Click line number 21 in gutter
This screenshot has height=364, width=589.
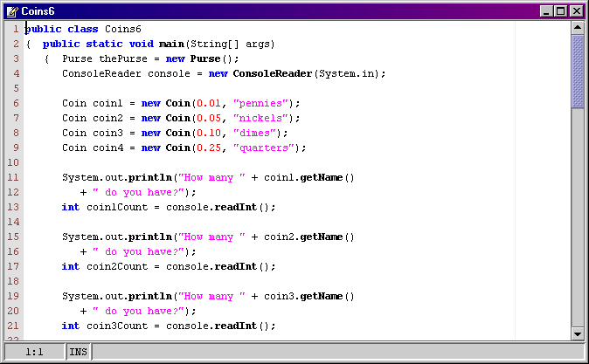(13, 326)
